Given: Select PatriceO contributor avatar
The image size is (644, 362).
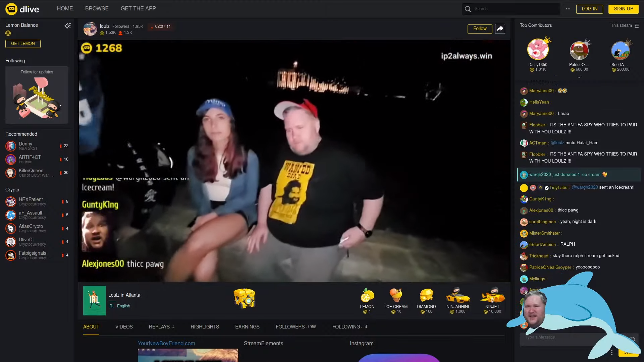Looking at the screenshot, I should 579,50.
